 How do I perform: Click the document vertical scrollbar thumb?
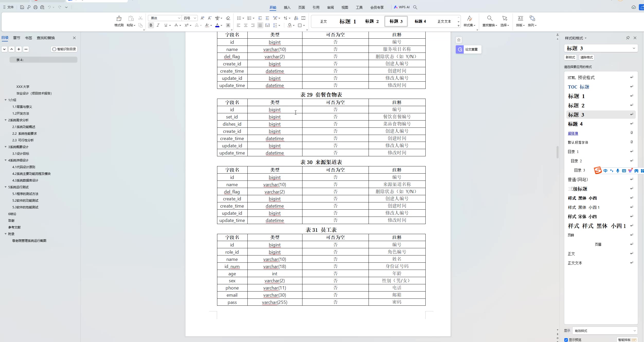pos(557,152)
